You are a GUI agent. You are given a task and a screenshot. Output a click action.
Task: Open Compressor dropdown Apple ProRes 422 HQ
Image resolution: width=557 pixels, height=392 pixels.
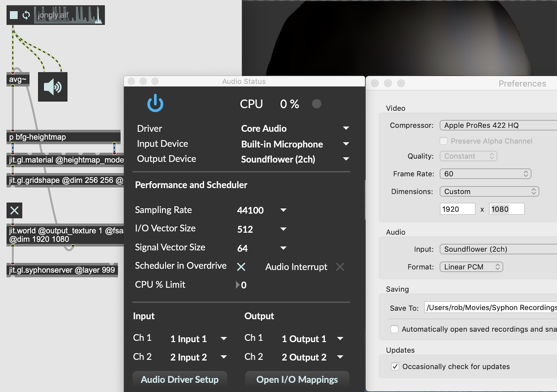(498, 125)
